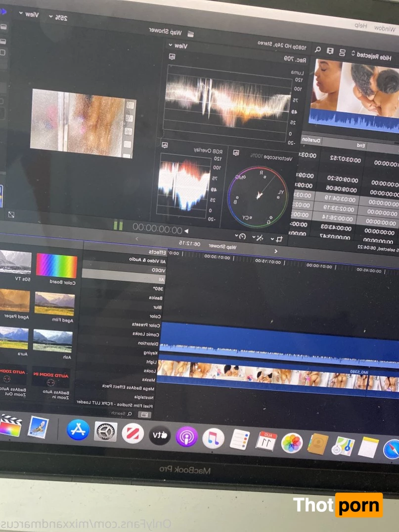Pause playback in the viewer
Image resolution: width=399 pixels, height=532 pixels.
[118, 225]
